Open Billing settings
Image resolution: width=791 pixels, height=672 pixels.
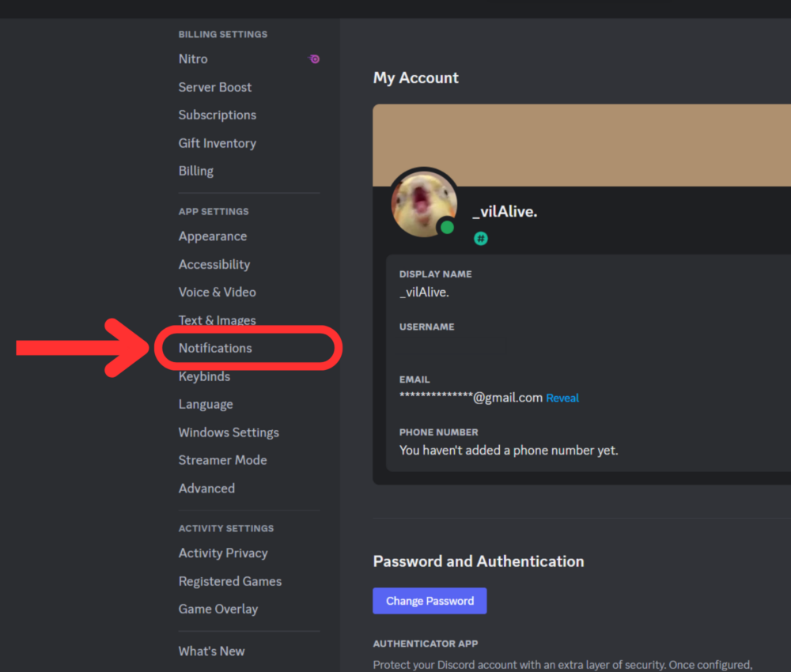(x=195, y=171)
